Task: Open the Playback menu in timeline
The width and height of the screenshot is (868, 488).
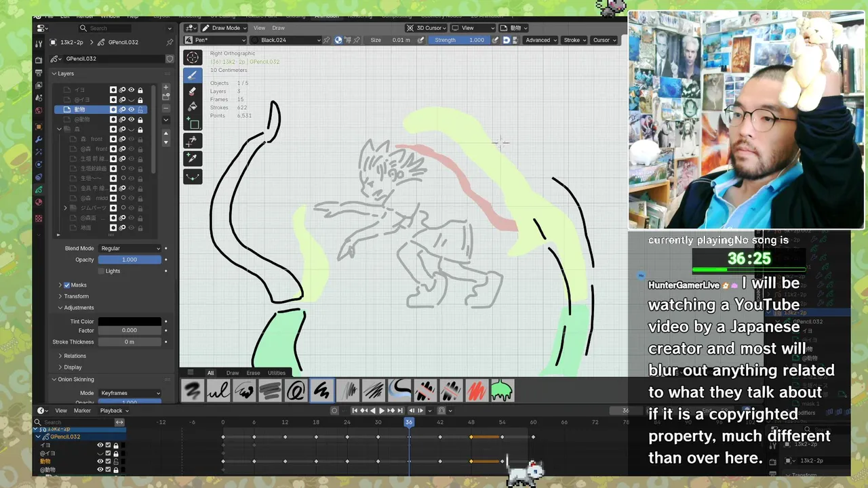Action: click(114, 410)
